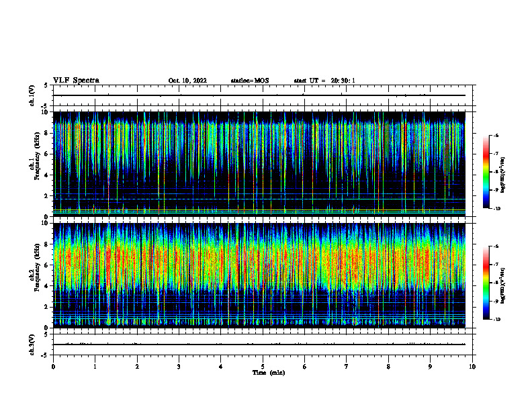
Task: Click the ch.2 spectrogram panel
Action: click(259, 275)
